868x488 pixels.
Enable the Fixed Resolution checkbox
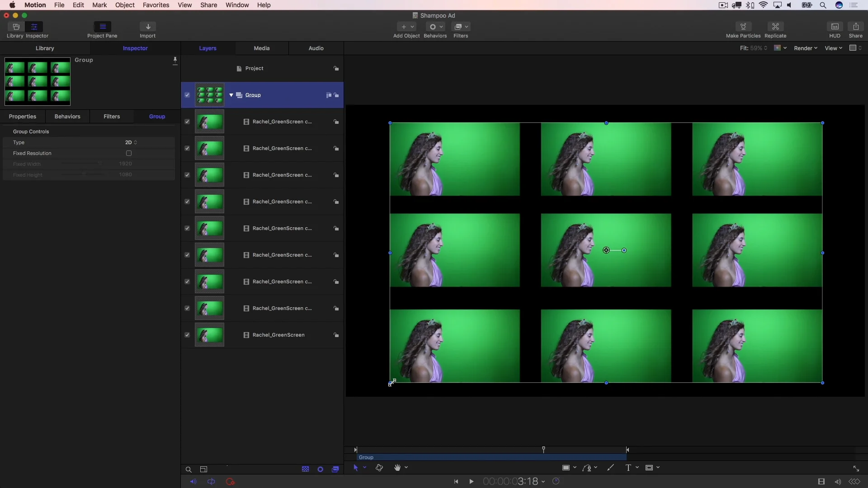click(x=129, y=153)
